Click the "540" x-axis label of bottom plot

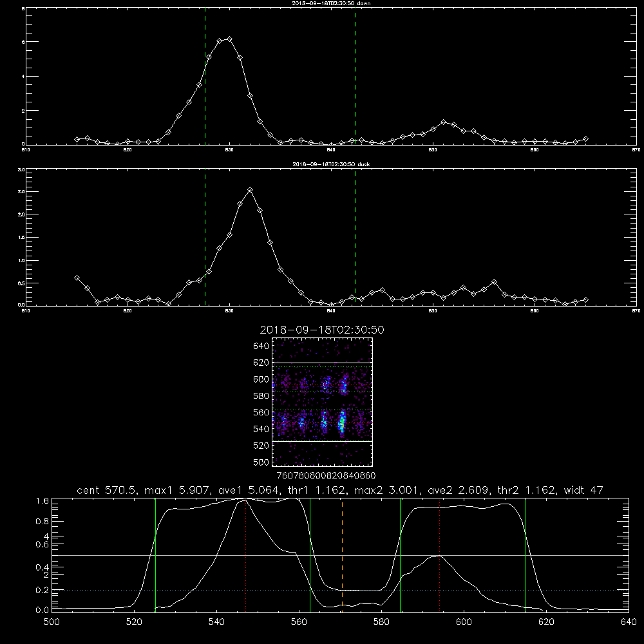pos(216,622)
